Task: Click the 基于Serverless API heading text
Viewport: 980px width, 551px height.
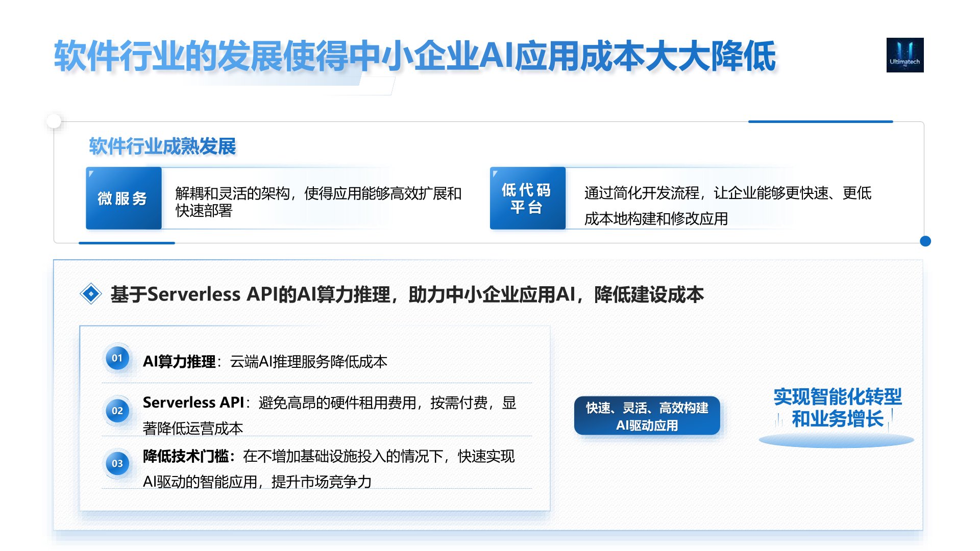Action: (407, 295)
